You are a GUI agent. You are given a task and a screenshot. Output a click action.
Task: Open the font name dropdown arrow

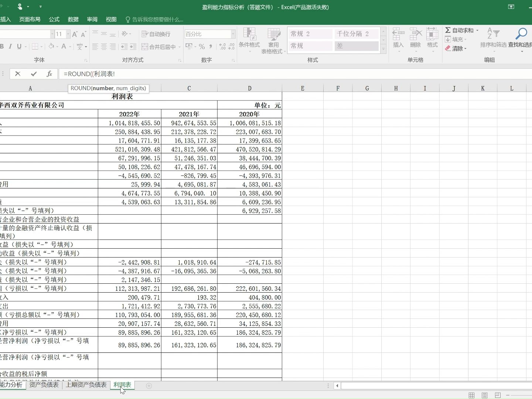[x=52, y=34]
